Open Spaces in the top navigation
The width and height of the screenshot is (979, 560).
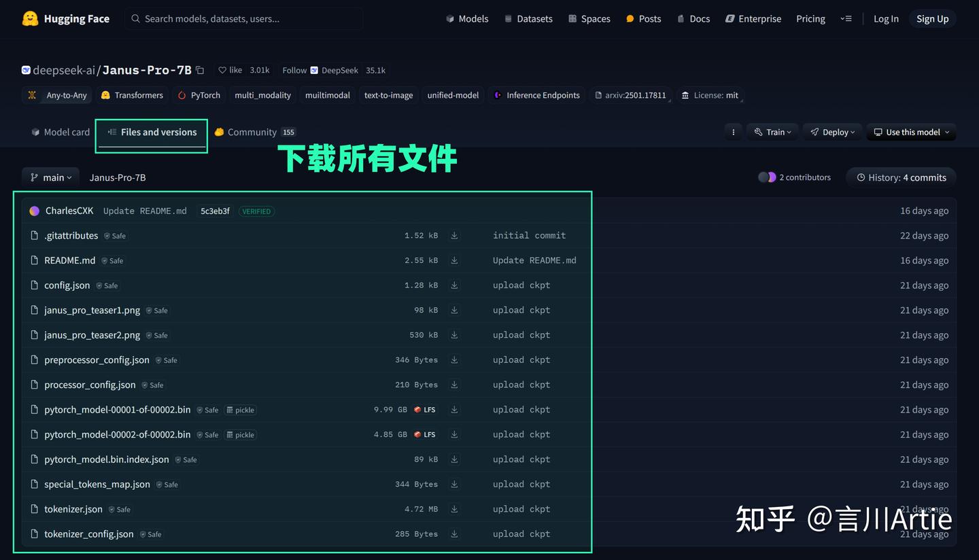coord(589,19)
